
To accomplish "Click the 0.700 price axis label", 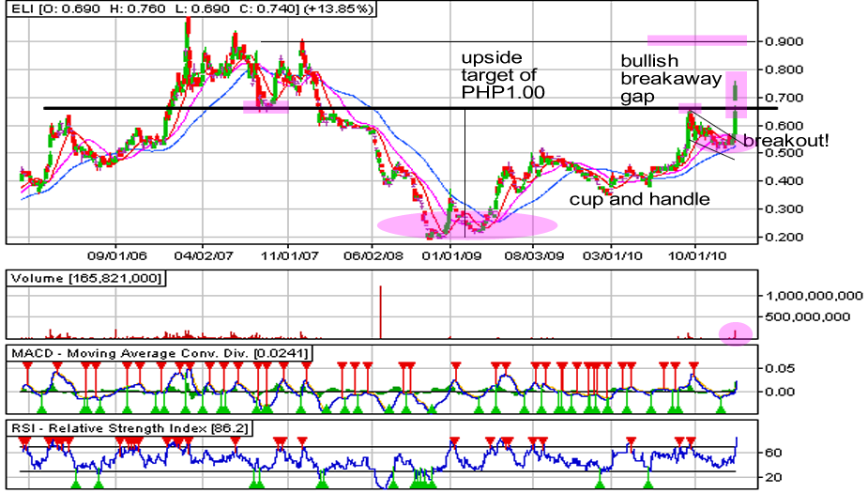I will coord(784,98).
